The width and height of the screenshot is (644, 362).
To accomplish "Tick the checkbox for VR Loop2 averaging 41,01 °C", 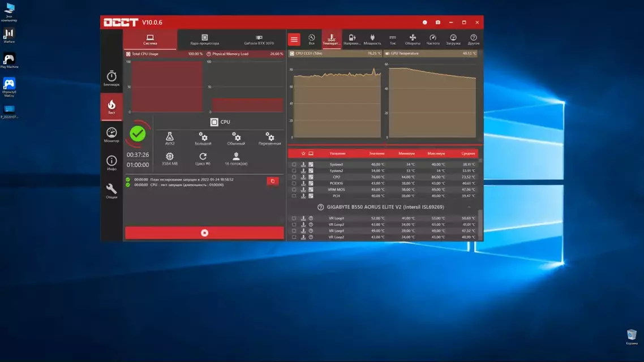I will tap(294, 225).
